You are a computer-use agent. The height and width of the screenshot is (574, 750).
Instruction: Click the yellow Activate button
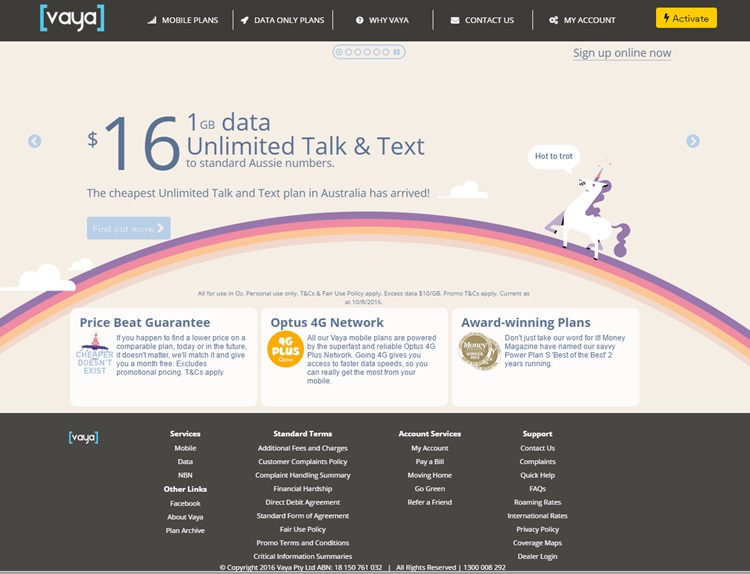click(686, 18)
